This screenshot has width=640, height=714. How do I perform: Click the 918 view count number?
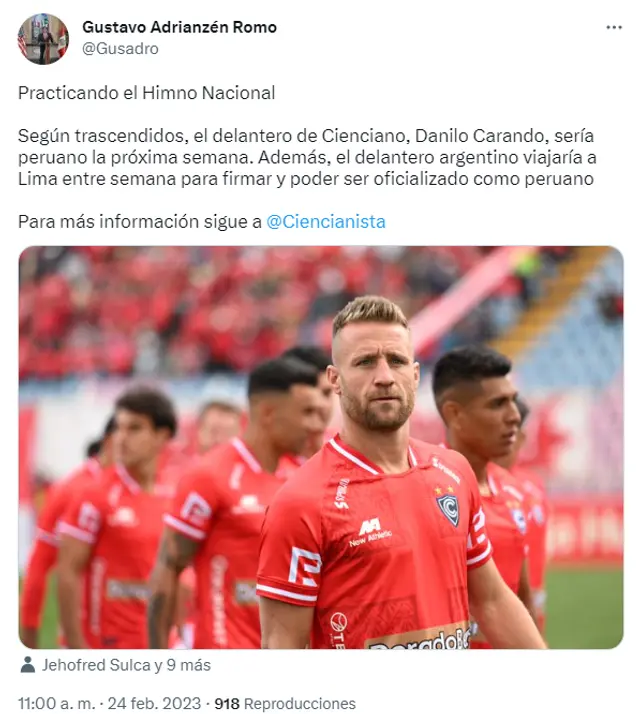[x=227, y=704]
